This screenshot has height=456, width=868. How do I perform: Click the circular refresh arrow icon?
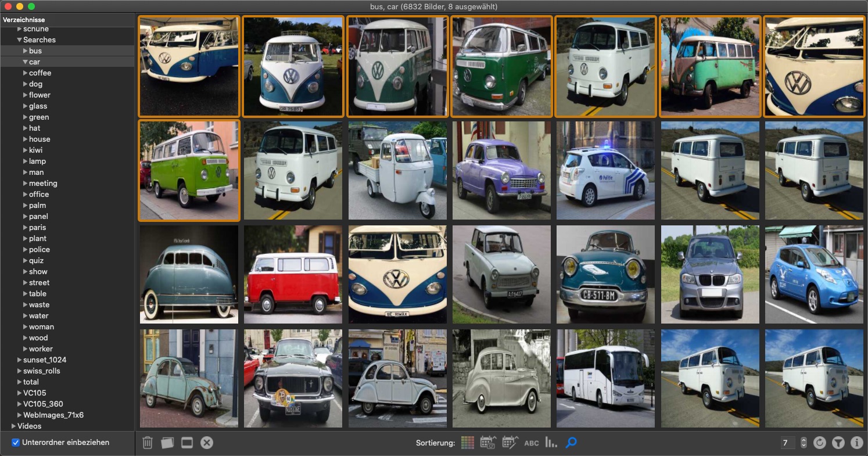pyautogui.click(x=819, y=443)
